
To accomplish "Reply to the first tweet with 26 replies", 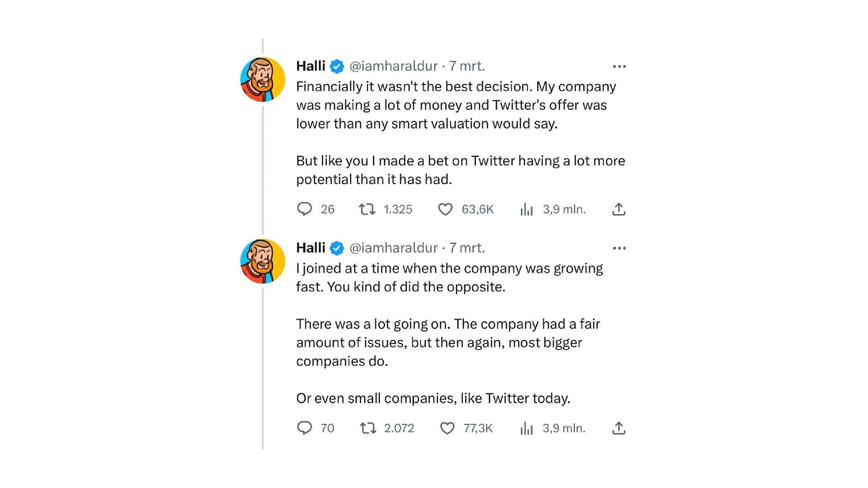I will [305, 209].
